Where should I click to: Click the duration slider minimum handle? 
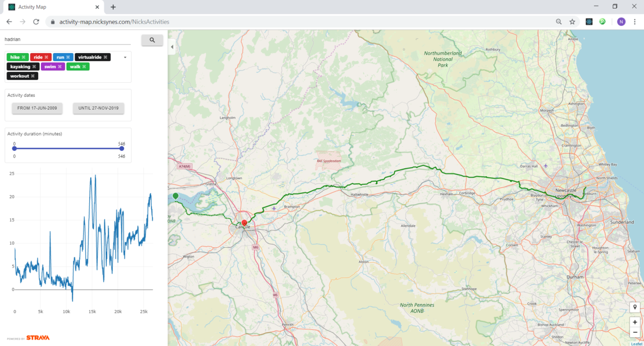(x=14, y=148)
